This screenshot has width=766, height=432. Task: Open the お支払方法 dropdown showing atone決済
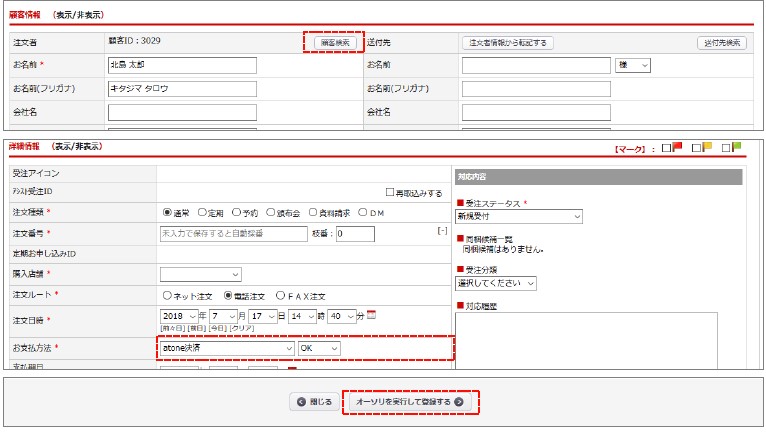tap(227, 348)
